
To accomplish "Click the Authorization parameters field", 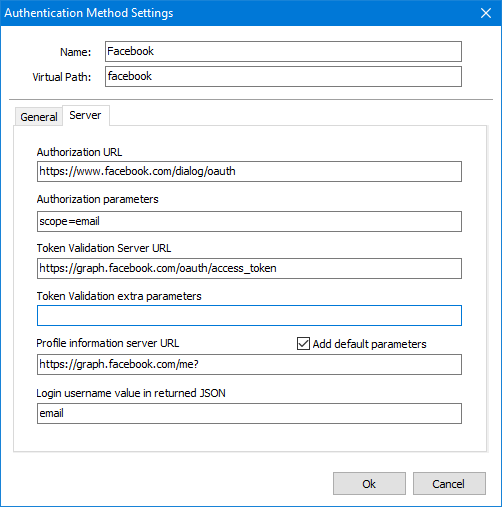I will pos(249,221).
